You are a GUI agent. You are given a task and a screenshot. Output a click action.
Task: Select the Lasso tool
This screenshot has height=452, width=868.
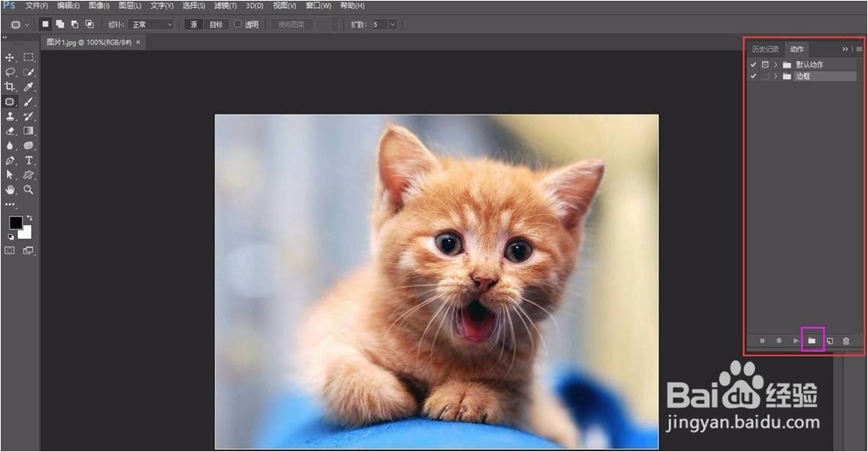pos(10,72)
